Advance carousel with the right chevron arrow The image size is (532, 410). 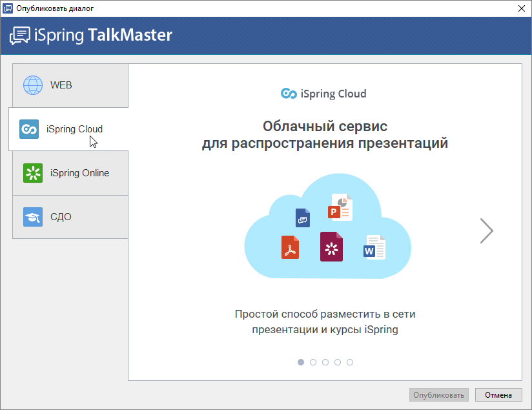pyautogui.click(x=487, y=231)
